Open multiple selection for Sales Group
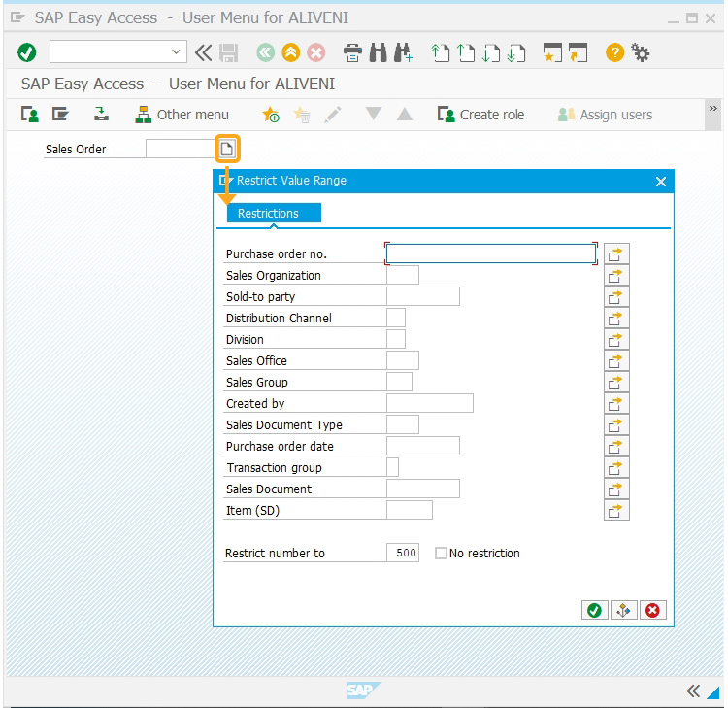The height and width of the screenshot is (708, 728). (x=616, y=383)
